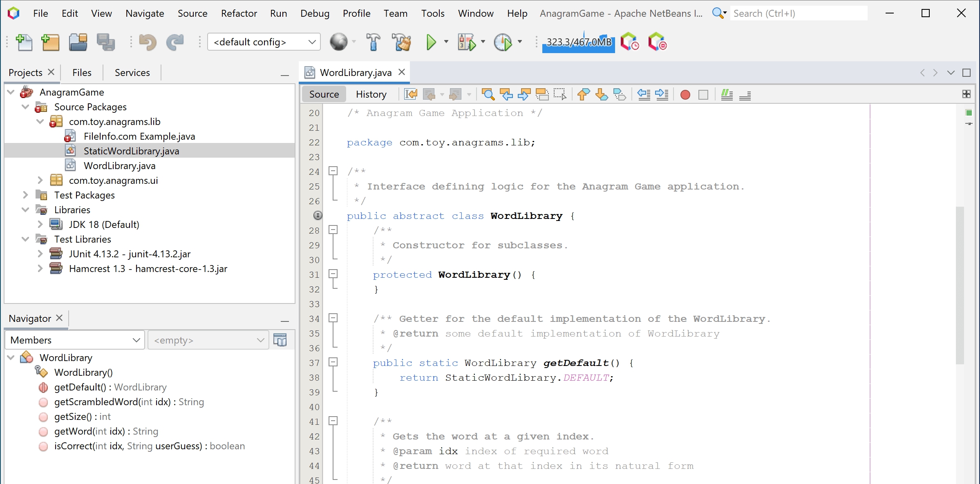This screenshot has height=484, width=980.
Task: Click the Find Selection magnifier icon in editor
Action: (x=488, y=94)
